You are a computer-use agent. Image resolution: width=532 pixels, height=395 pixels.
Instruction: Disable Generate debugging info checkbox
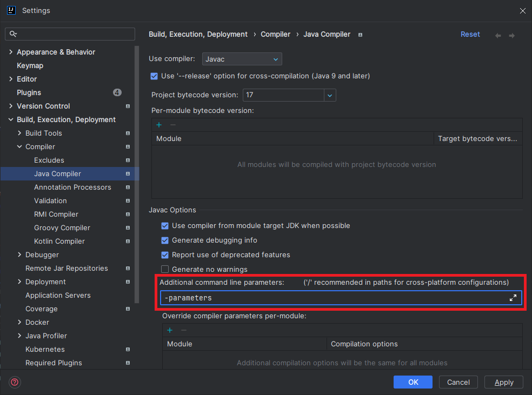coord(165,240)
